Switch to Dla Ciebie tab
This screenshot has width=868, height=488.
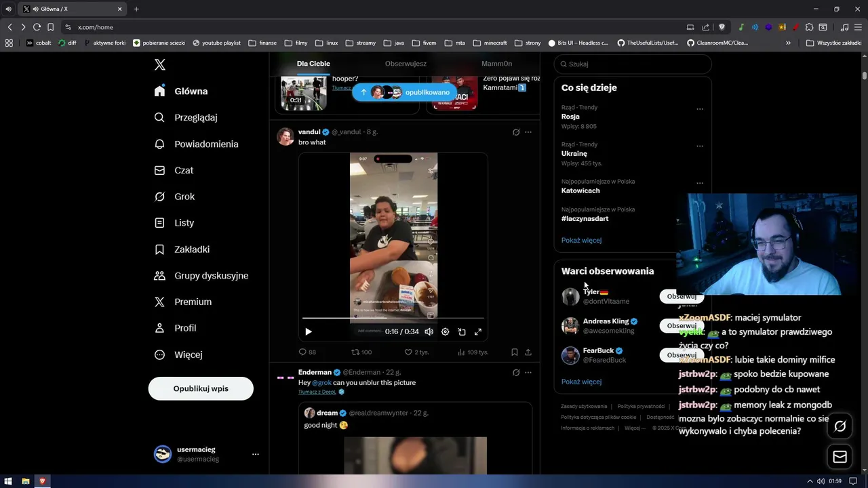(x=313, y=64)
